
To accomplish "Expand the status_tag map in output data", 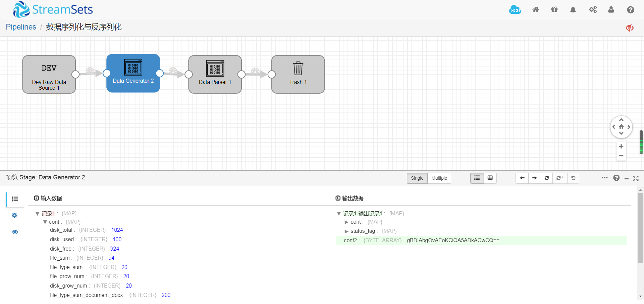I will (x=346, y=231).
